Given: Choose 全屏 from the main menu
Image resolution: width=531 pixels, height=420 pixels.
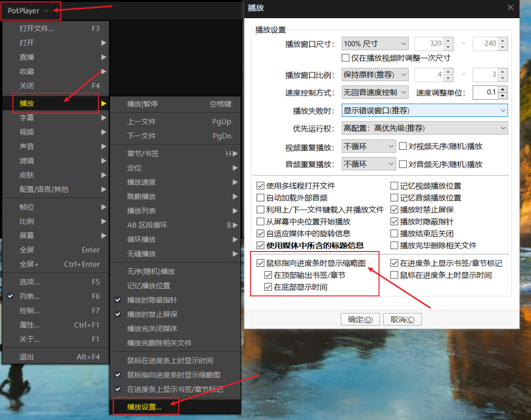Looking at the screenshot, I should (56, 250).
